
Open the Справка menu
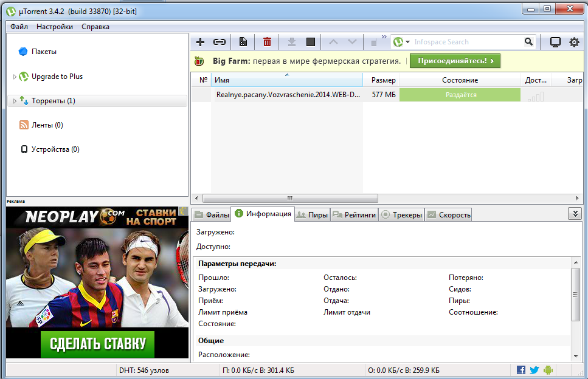95,27
